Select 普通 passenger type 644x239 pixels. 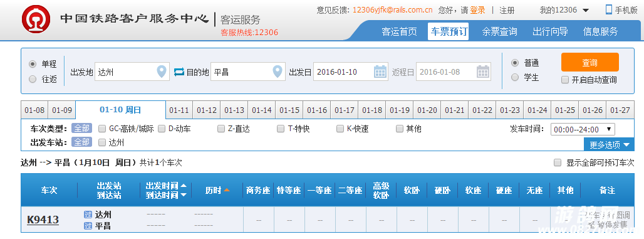(x=514, y=63)
